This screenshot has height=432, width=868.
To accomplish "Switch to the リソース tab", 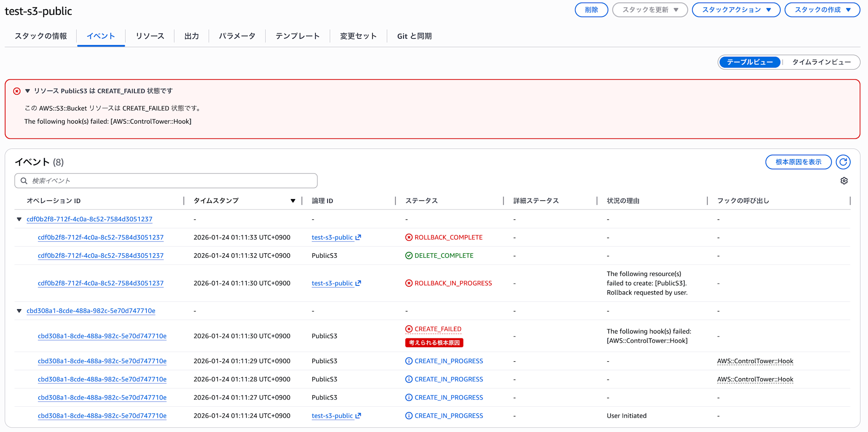I will pyautogui.click(x=150, y=36).
